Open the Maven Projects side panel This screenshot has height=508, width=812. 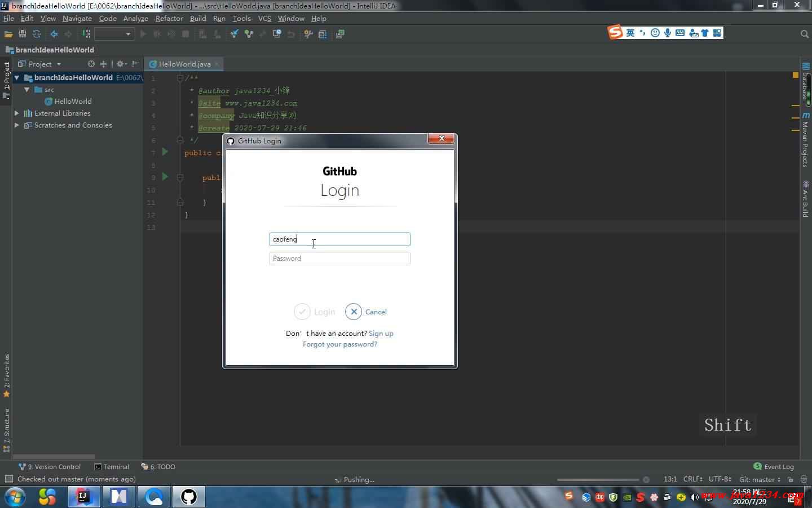(x=805, y=139)
